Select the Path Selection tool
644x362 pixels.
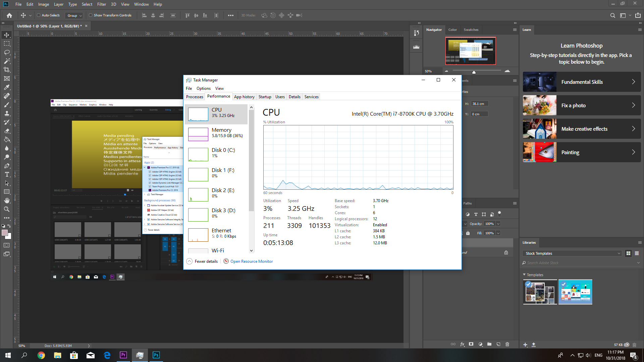[7, 183]
